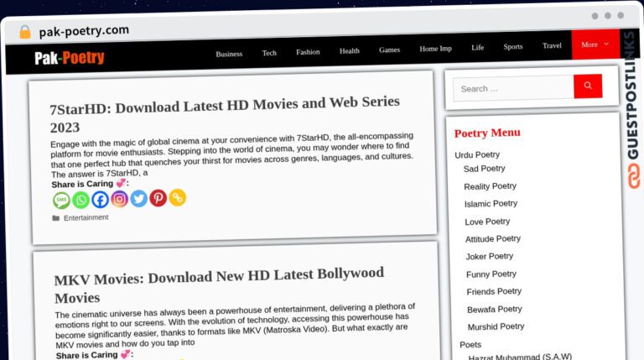Click the Poetry Menu heading

coord(487,133)
